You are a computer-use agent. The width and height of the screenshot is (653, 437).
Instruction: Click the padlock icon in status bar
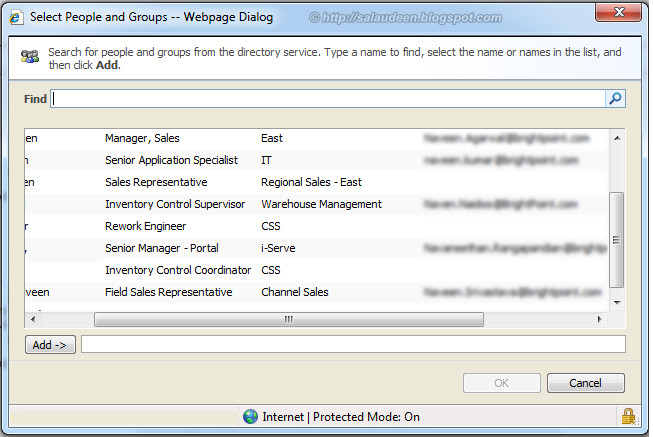[628, 416]
